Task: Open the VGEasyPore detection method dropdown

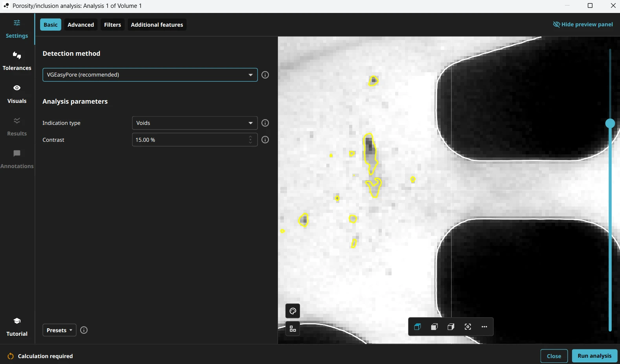Action: coord(150,75)
